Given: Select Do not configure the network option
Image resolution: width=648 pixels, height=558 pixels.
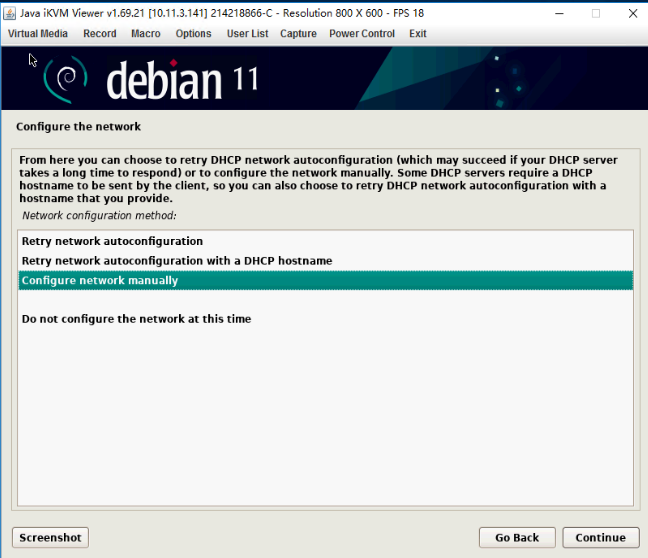Looking at the screenshot, I should [326, 319].
